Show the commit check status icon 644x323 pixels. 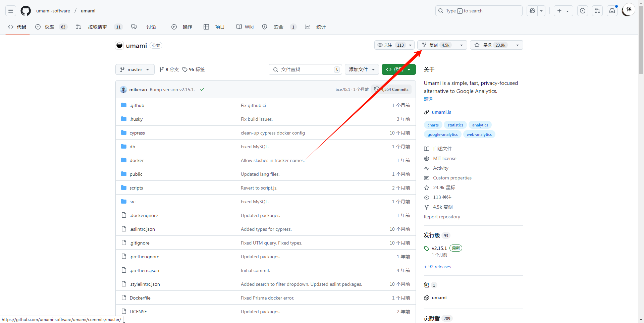point(202,90)
